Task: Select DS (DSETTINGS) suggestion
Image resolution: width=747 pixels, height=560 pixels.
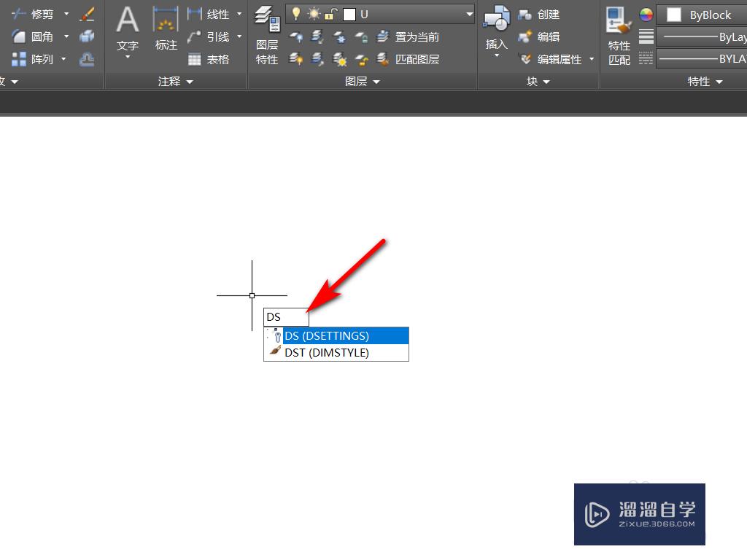Action: pyautogui.click(x=336, y=335)
